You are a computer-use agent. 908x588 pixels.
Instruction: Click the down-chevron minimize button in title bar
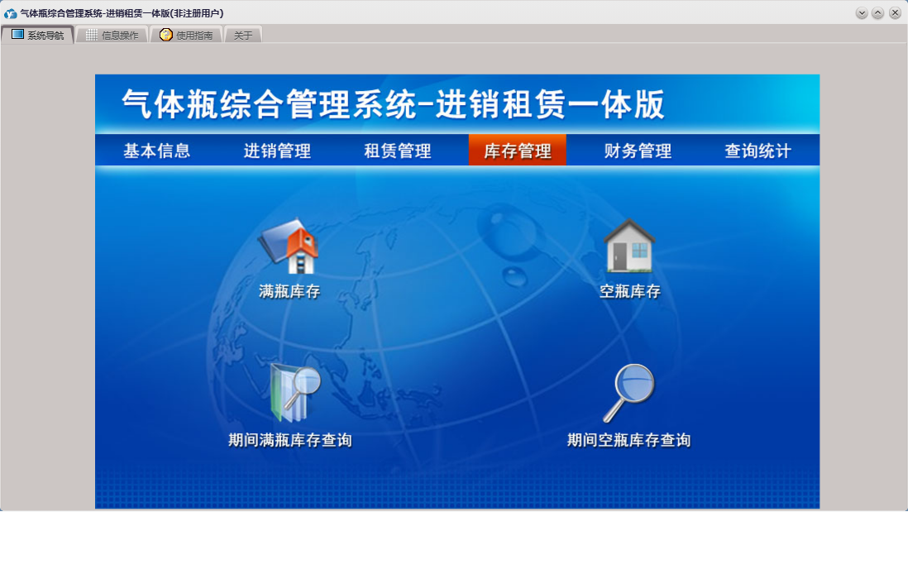[x=862, y=13]
